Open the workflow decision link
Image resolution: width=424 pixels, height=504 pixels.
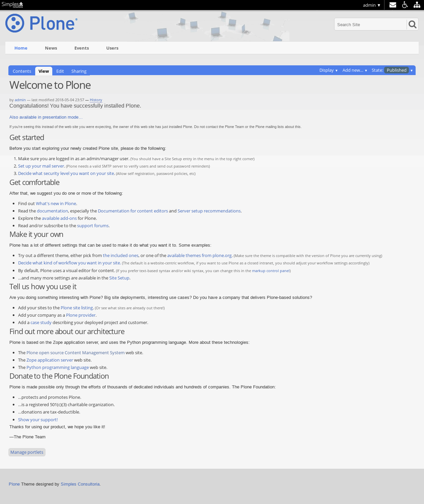pyautogui.click(x=69, y=263)
